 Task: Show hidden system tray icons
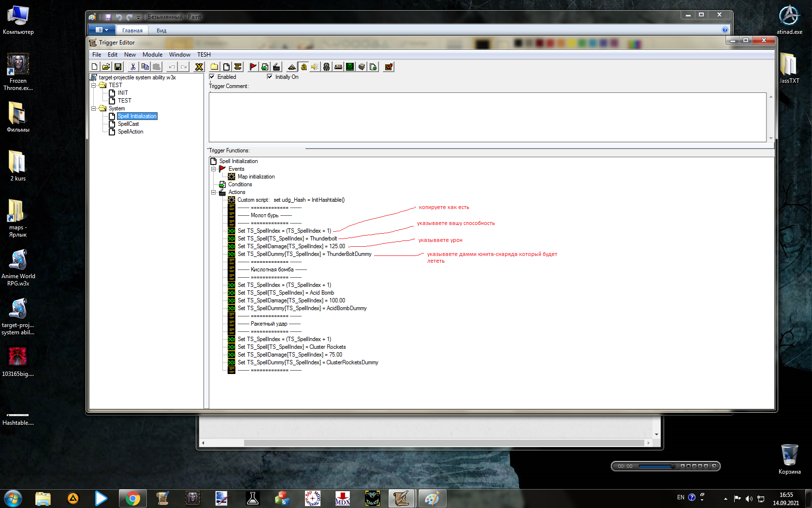[725, 498]
